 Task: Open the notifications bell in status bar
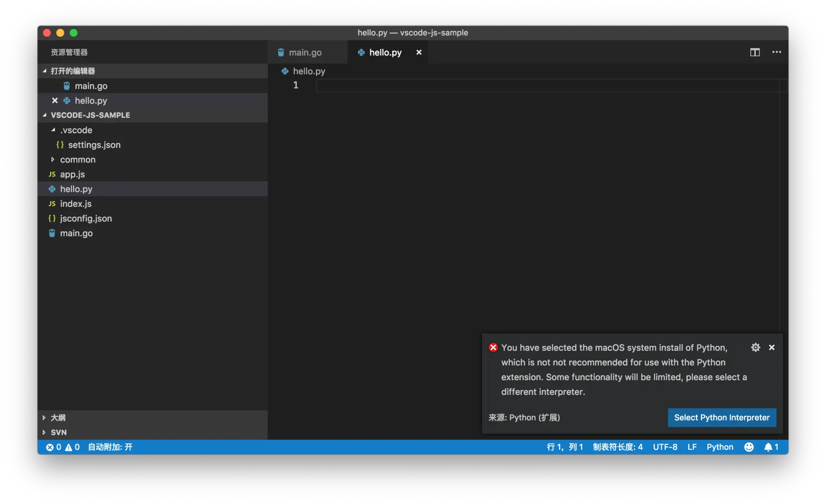[771, 447]
